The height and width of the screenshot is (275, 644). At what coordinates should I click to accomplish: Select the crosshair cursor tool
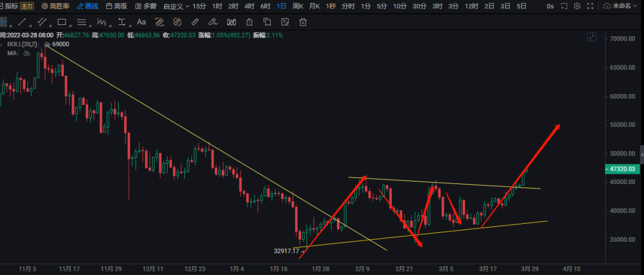pos(2,22)
